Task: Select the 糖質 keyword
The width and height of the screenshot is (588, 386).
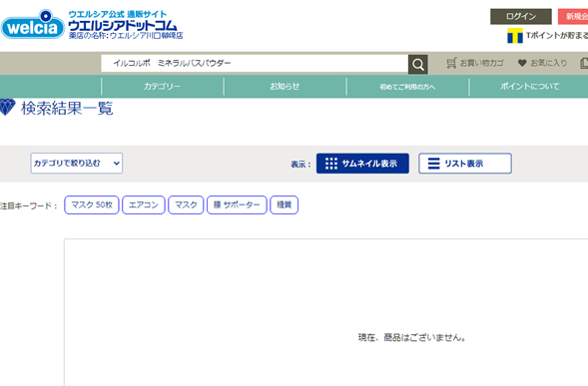Action: [284, 205]
